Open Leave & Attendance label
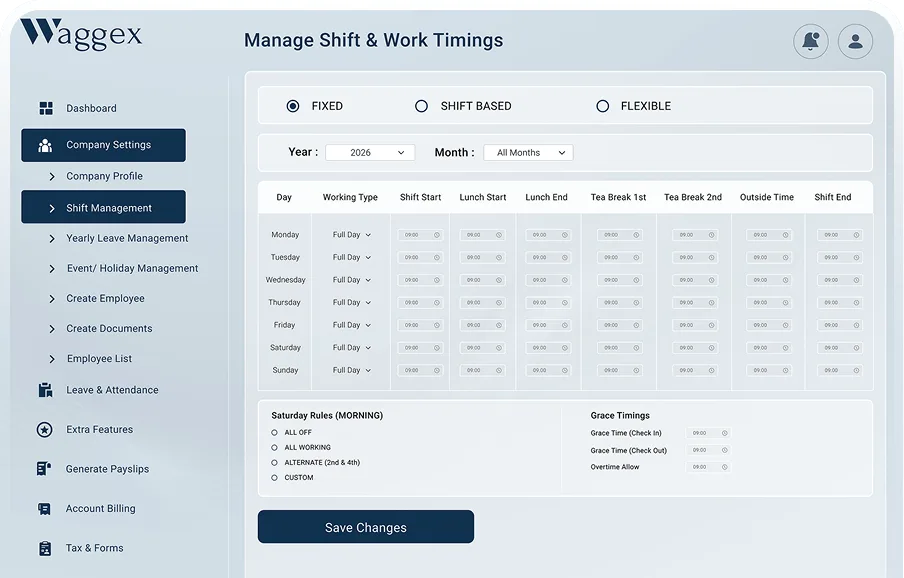 (112, 390)
